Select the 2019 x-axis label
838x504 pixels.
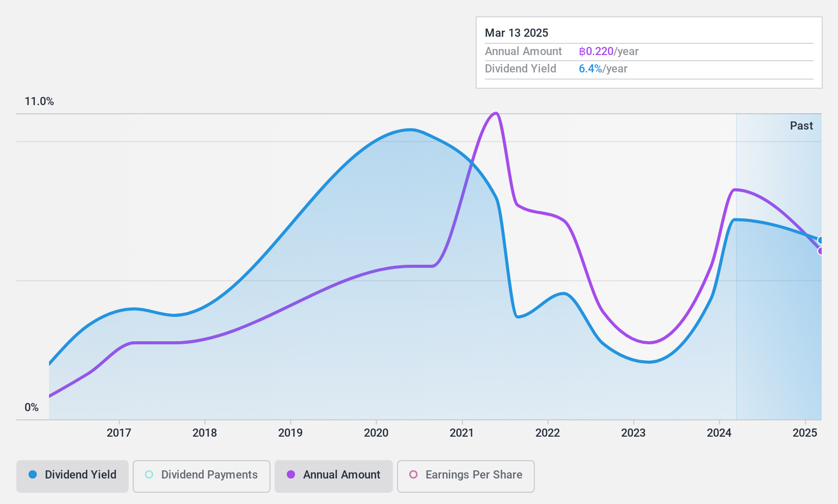pos(290,433)
